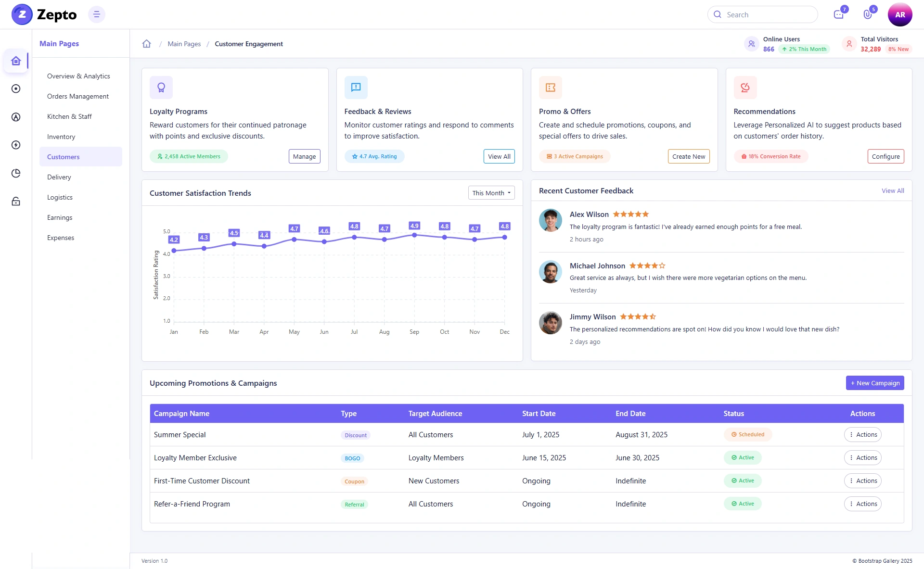924x569 pixels.
Task: Toggle the sidebar with the hamburger menu icon
Action: click(97, 14)
